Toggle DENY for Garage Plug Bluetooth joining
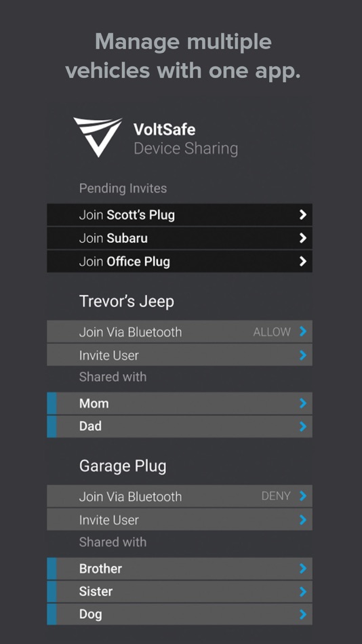 [276, 496]
